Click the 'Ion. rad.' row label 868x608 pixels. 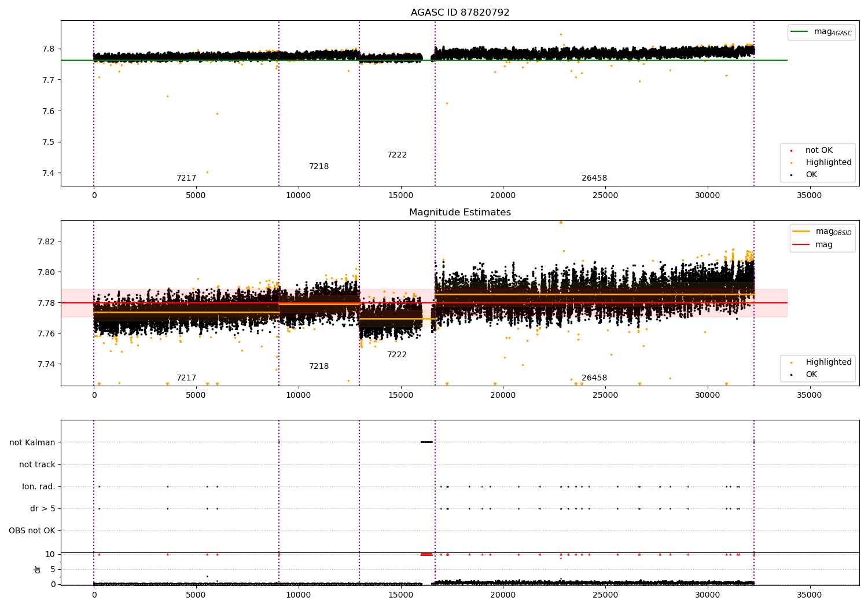point(39,487)
